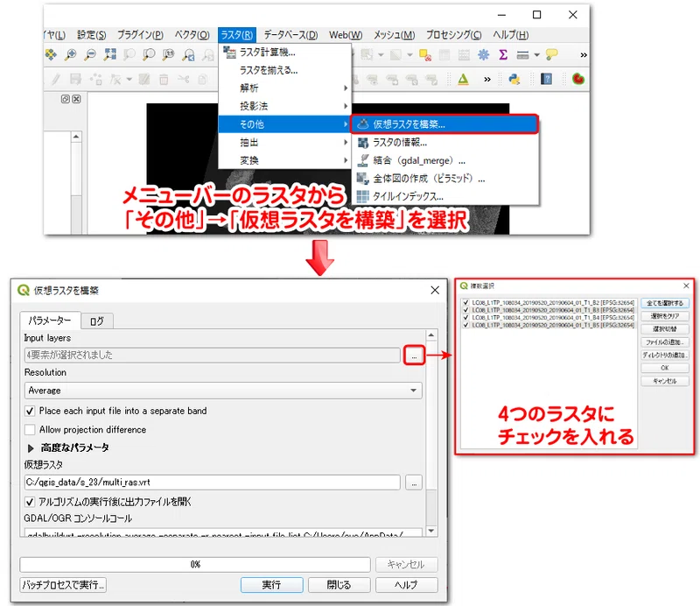
Task: Toggle 'Place each input file into a separate band'
Action: coord(30,411)
